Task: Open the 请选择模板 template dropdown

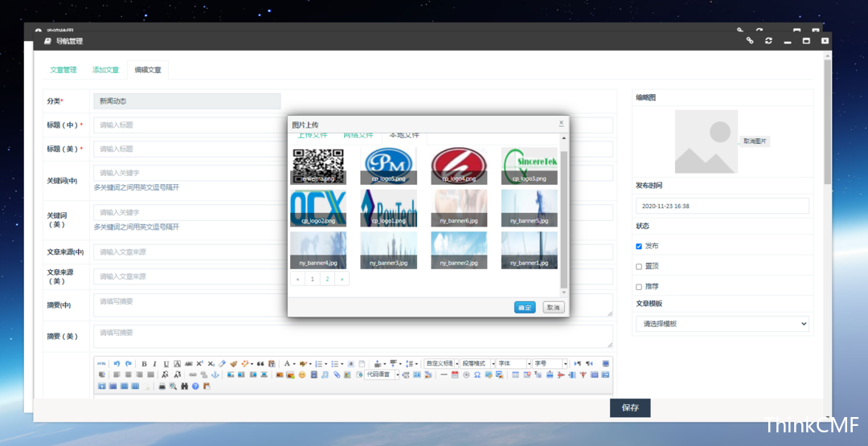Action: [723, 324]
